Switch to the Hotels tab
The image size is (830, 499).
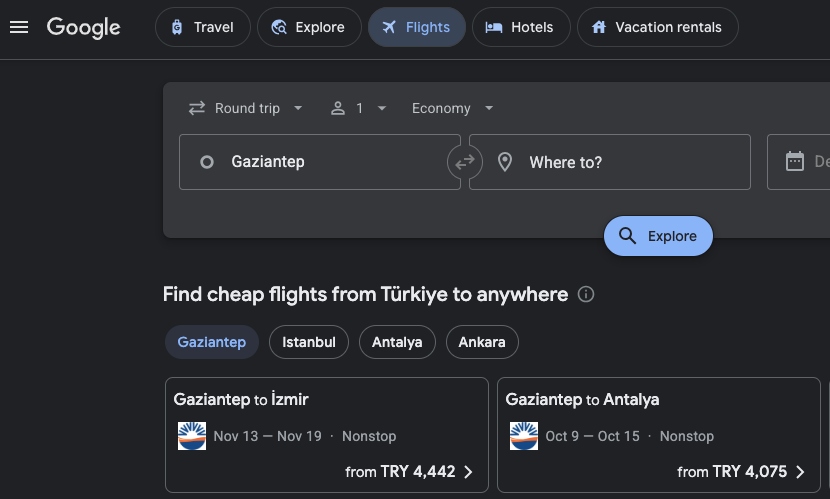[x=520, y=27]
